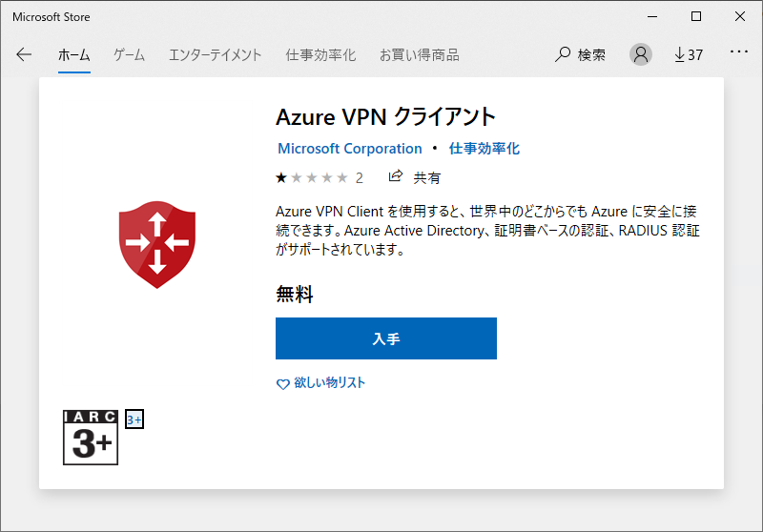Open the Microsoft Corporation publisher link
763x532 pixels.
pos(349,149)
